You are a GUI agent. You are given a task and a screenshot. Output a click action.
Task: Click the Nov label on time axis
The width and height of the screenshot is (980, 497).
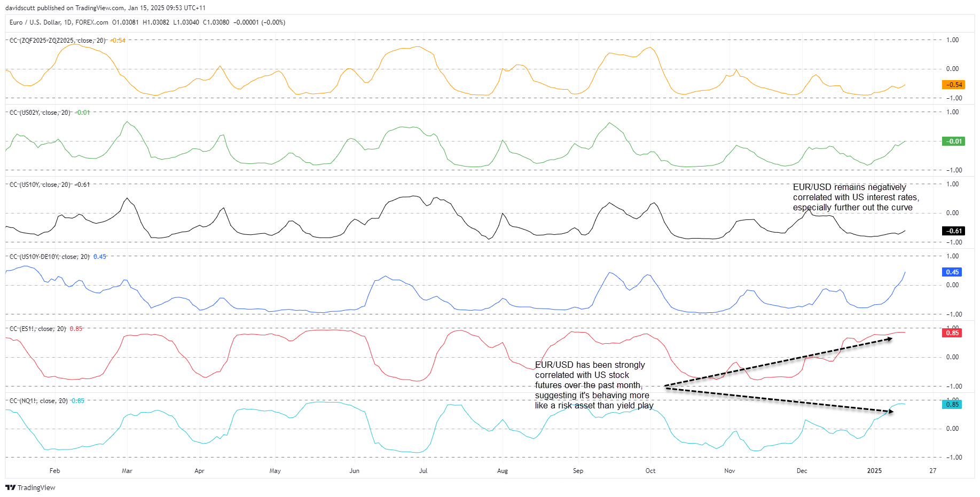click(x=730, y=471)
